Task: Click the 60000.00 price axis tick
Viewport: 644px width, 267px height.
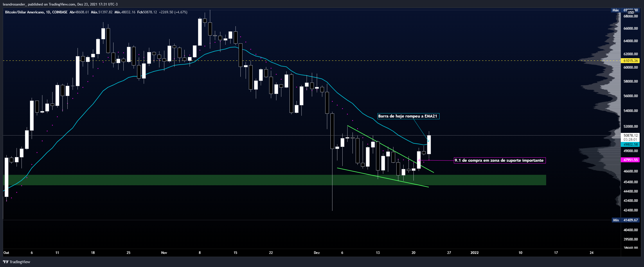Action: click(x=631, y=67)
